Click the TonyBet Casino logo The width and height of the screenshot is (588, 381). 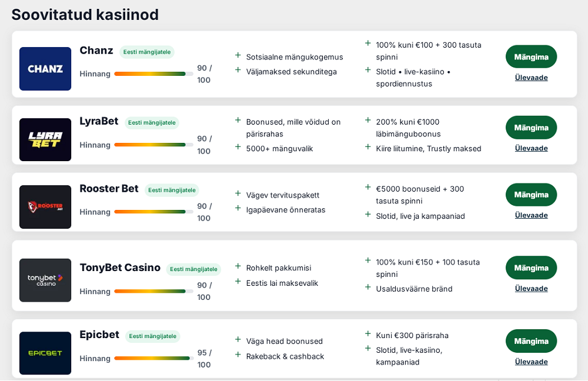point(45,280)
